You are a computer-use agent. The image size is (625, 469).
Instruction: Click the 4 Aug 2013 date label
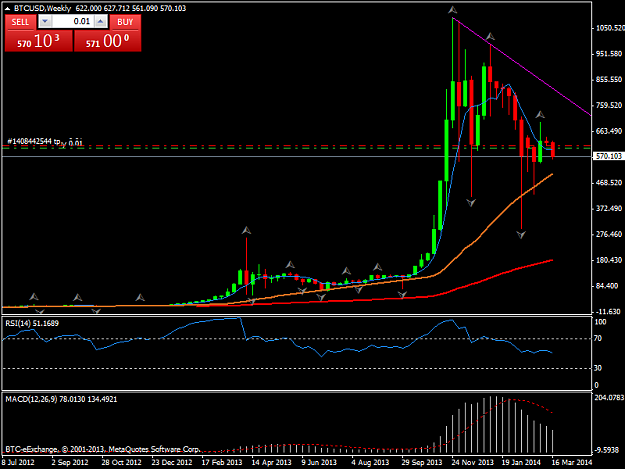(370, 462)
